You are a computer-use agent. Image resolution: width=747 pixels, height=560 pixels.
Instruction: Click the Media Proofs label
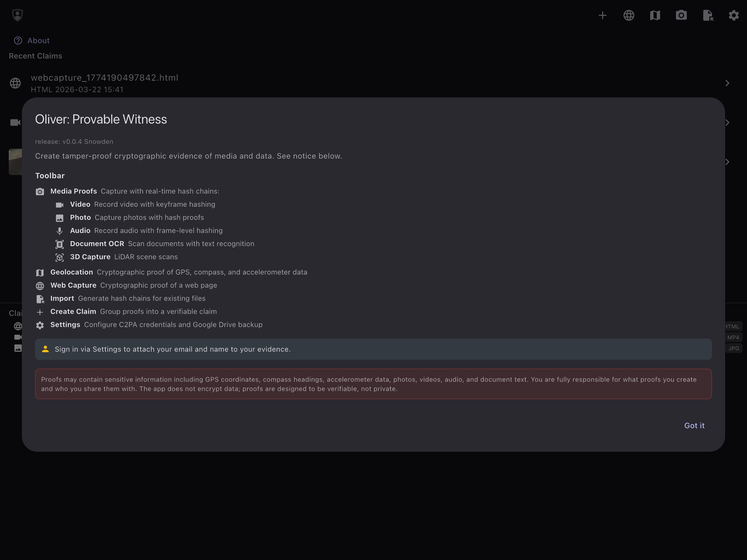pyautogui.click(x=74, y=191)
